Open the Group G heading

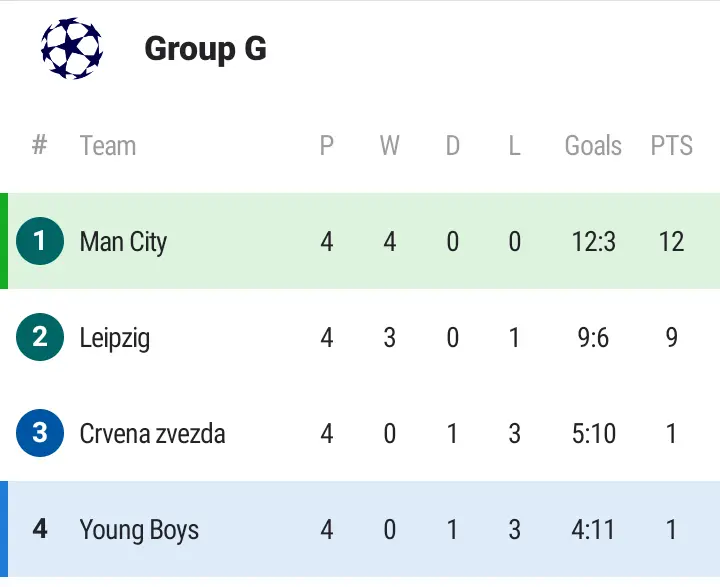coord(205,48)
